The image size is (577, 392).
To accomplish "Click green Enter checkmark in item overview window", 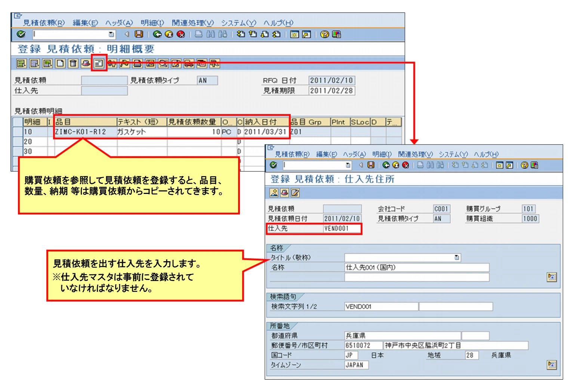I will click(x=21, y=34).
